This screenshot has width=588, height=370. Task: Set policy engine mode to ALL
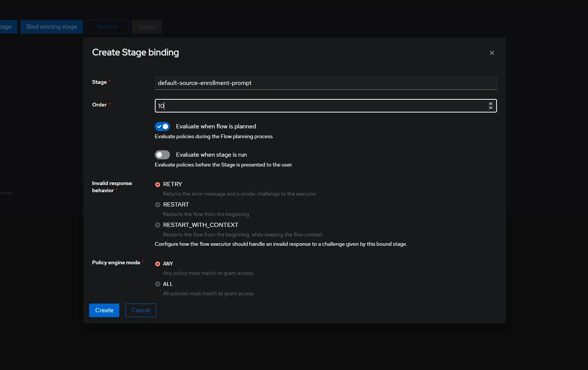coord(158,284)
